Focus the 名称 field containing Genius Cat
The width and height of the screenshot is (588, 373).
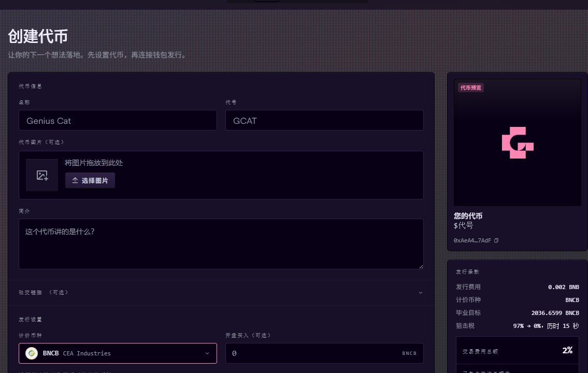[x=118, y=120]
